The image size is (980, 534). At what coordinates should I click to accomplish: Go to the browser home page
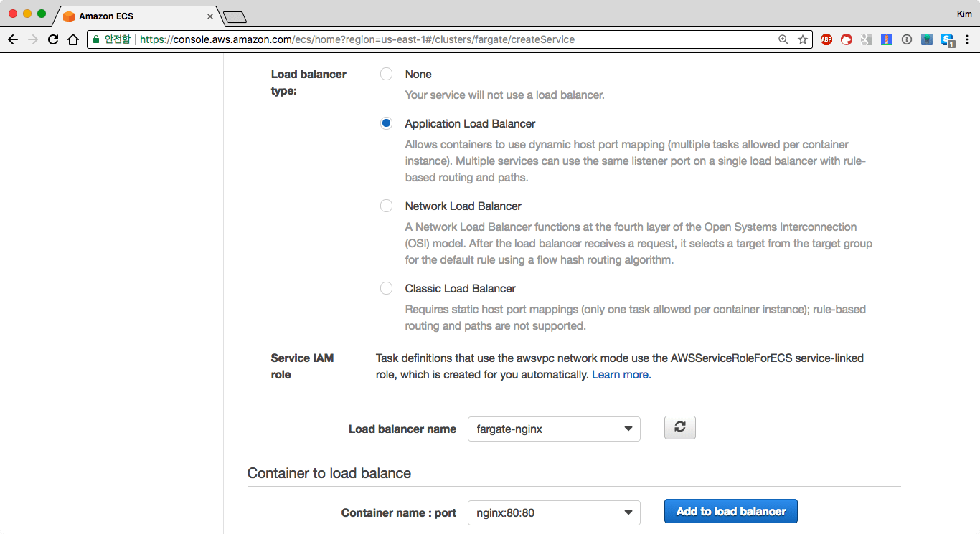(72, 39)
